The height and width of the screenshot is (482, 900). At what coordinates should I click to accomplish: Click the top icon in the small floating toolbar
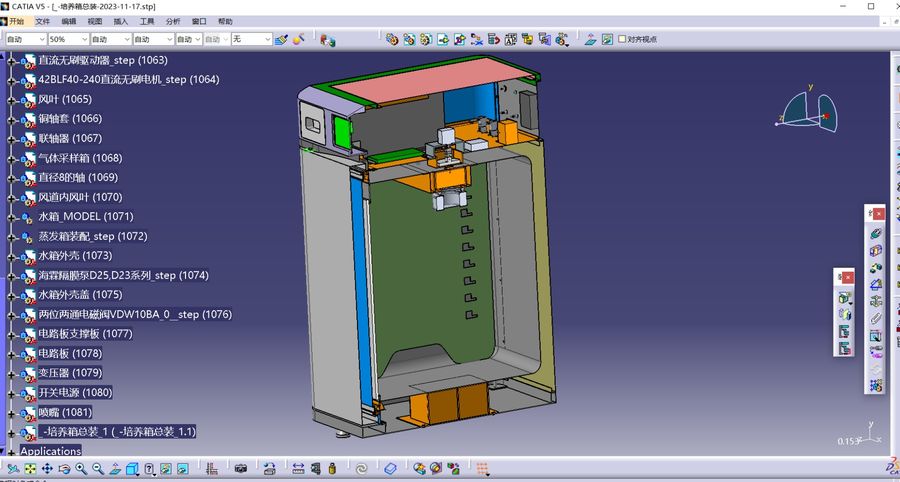coord(844,298)
